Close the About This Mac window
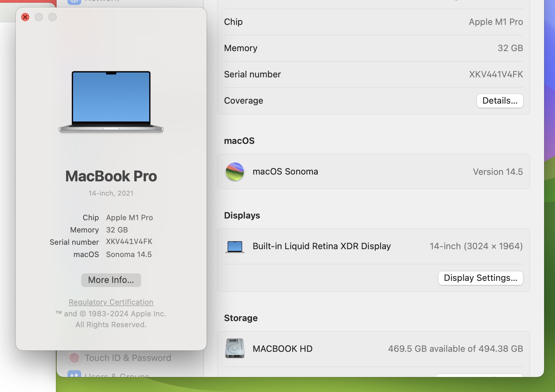 tap(25, 17)
